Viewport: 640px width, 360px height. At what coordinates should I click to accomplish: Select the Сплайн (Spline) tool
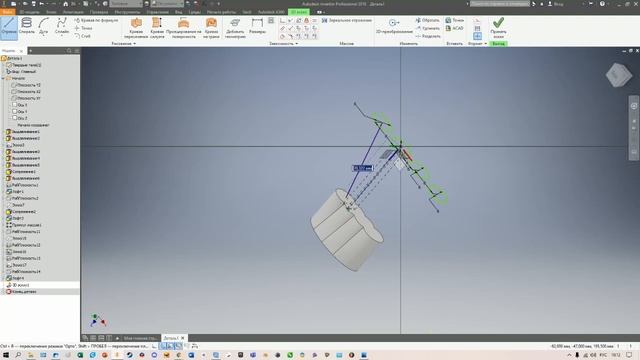point(62,25)
